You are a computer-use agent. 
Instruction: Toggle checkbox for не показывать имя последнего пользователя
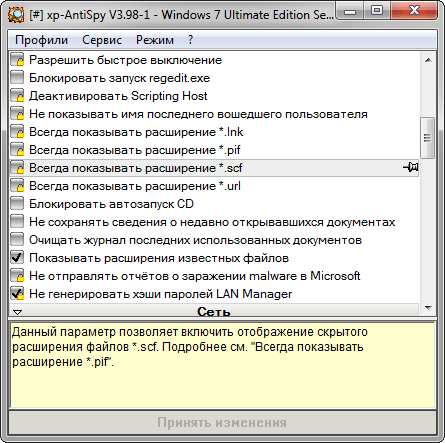[17, 113]
